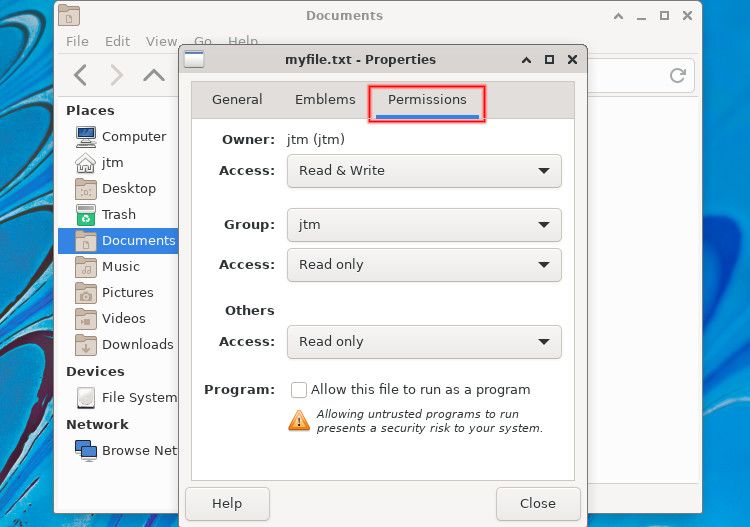The width and height of the screenshot is (750, 527).
Task: Click the back navigation arrow
Action: (x=80, y=75)
